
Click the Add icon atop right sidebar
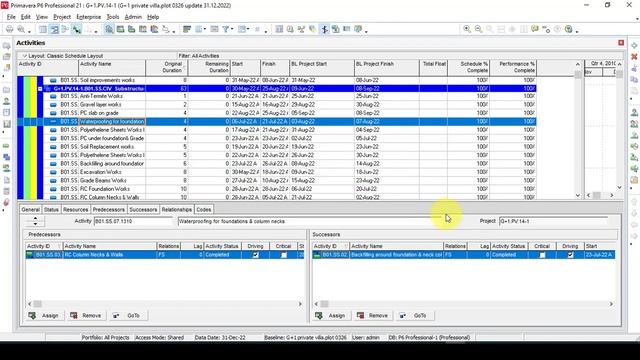(634, 46)
